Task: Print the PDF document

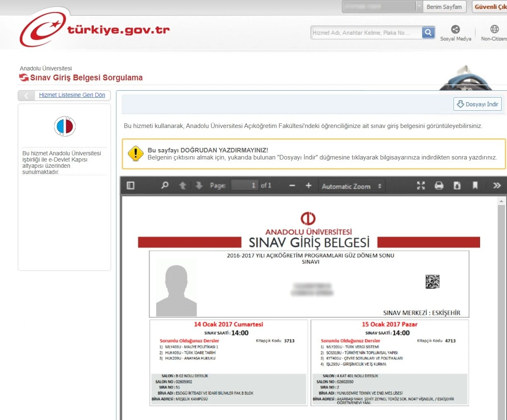Action: click(x=439, y=186)
